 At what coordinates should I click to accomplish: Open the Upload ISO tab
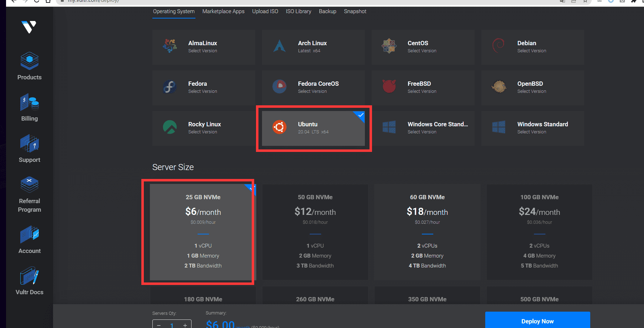pyautogui.click(x=265, y=11)
